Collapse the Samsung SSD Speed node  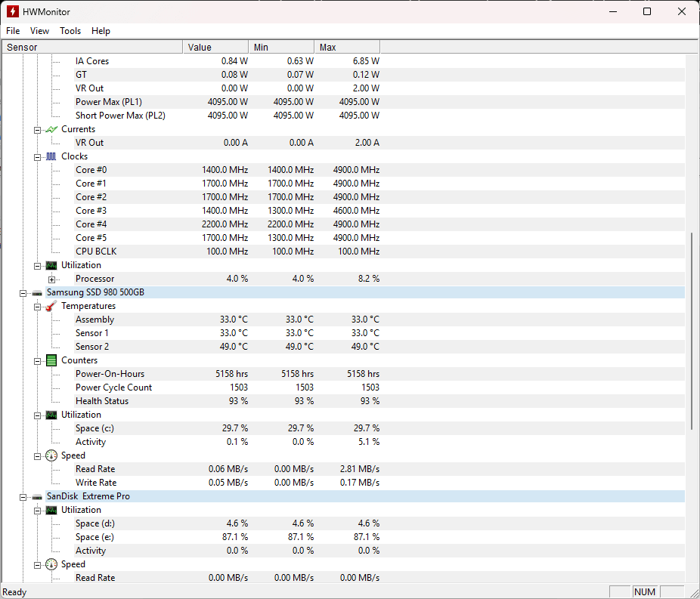point(38,456)
